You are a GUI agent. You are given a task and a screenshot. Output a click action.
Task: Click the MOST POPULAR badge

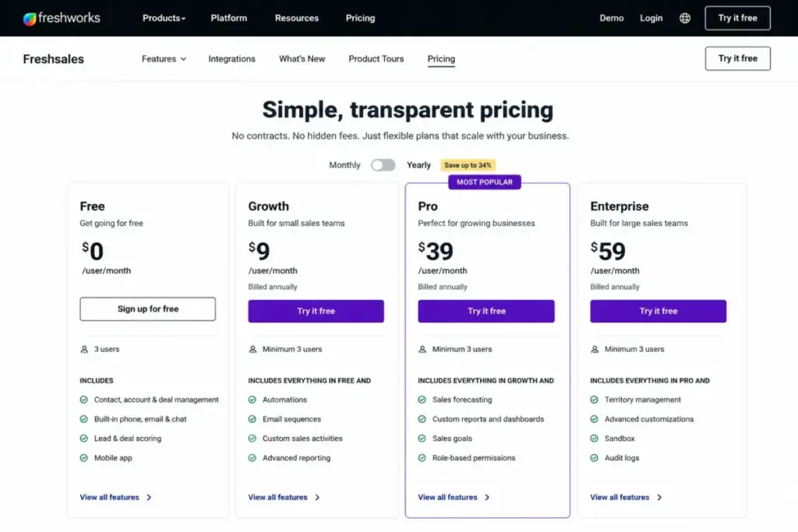pyautogui.click(x=485, y=182)
